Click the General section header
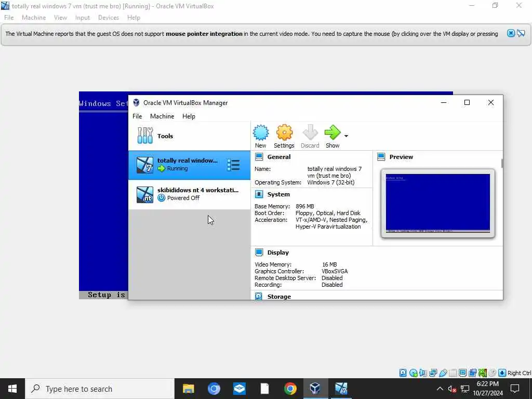 (x=278, y=157)
